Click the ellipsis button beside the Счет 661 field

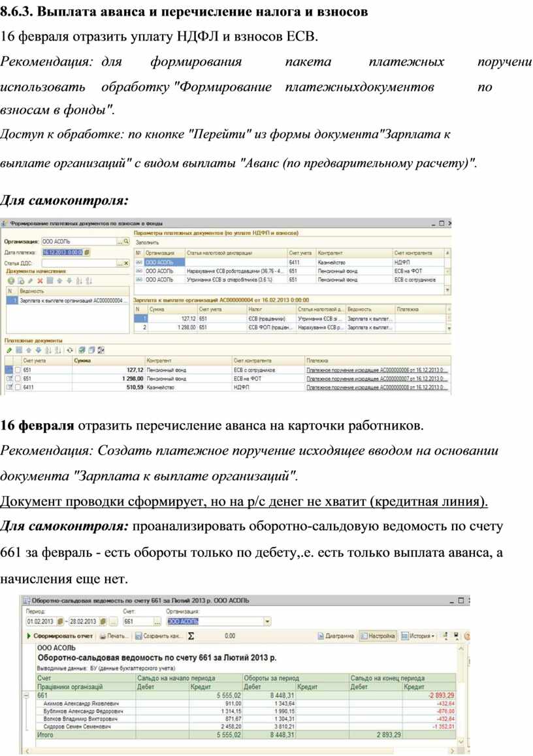pyautogui.click(x=157, y=622)
